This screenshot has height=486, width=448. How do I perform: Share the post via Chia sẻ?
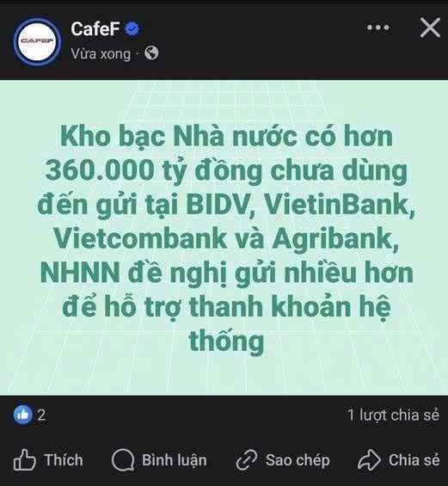pyautogui.click(x=414, y=460)
